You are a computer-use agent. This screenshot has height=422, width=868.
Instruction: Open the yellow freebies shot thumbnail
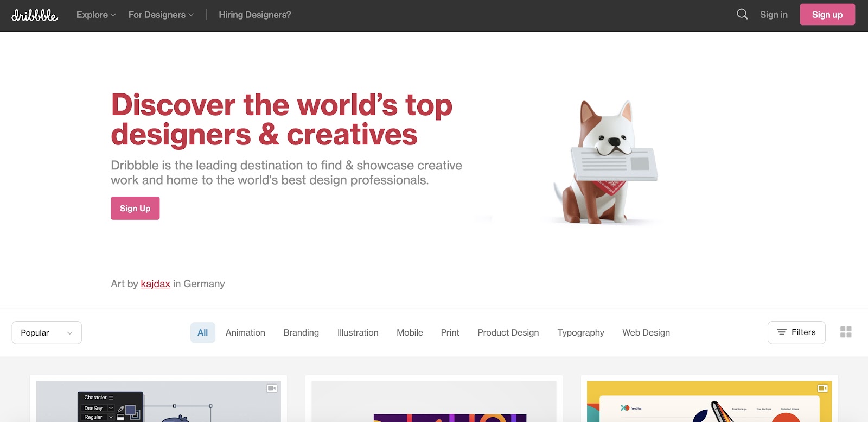pyautogui.click(x=710, y=401)
